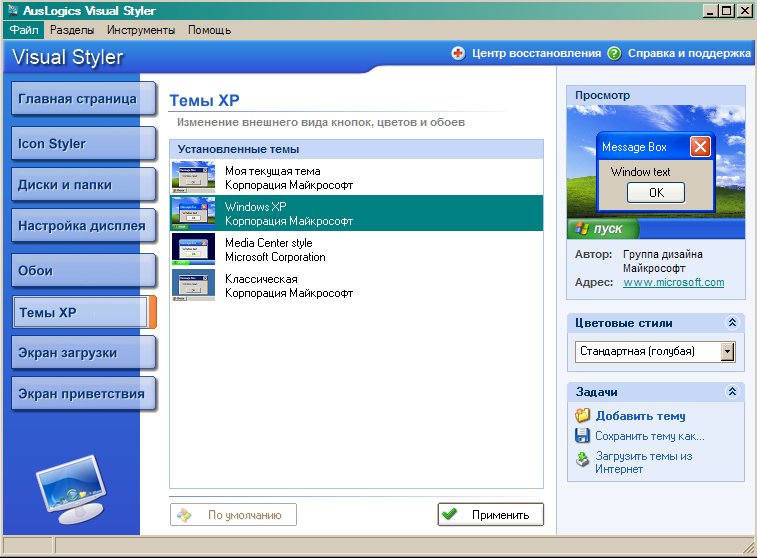
Task: Select the Темы XP sidebar section
Action: pyautogui.click(x=84, y=312)
